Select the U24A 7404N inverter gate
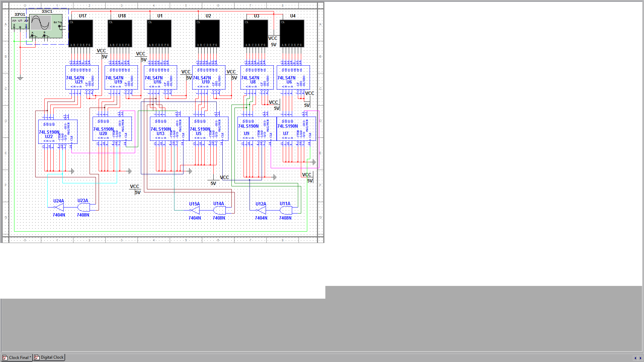Viewport: 644px width, 362px height. [x=59, y=207]
